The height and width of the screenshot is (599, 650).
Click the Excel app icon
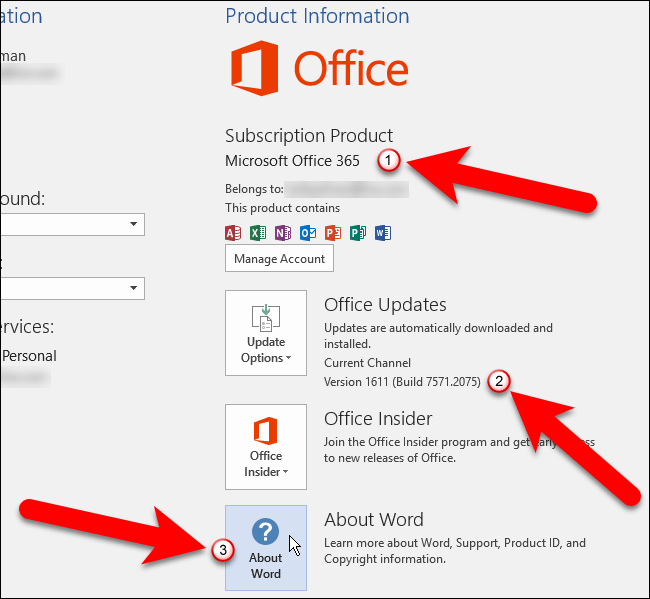258,233
